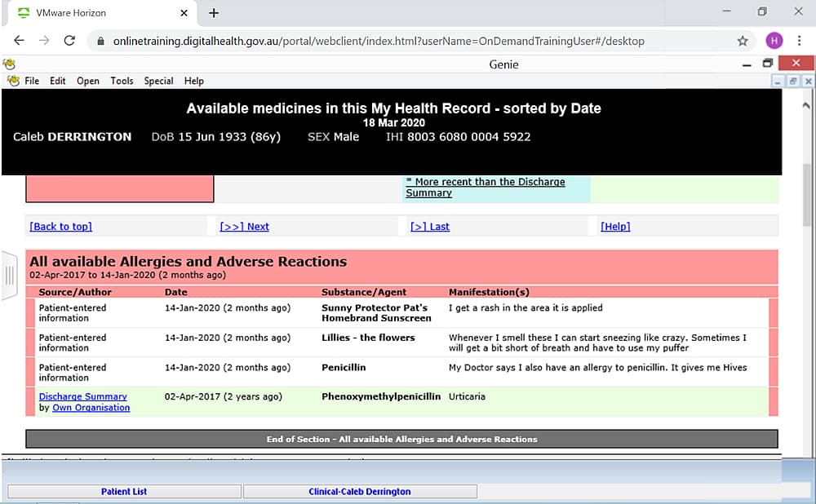Bookmark this page with star icon
Image resolution: width=816 pixels, height=504 pixels.
pos(743,41)
